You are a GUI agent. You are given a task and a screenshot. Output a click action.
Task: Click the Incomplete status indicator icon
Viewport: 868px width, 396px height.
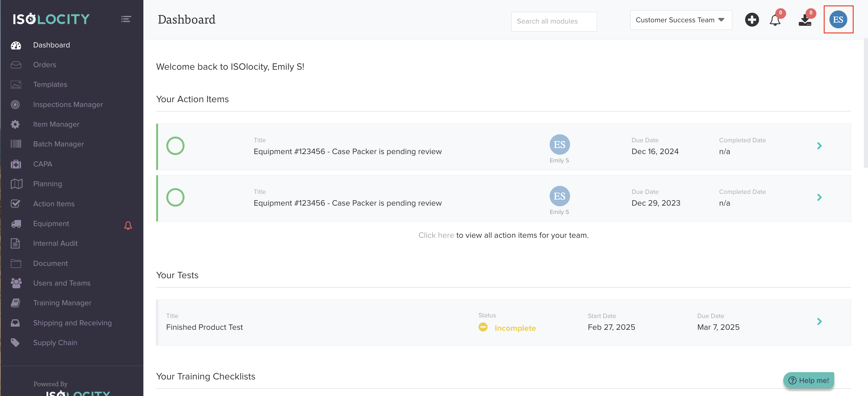(483, 327)
